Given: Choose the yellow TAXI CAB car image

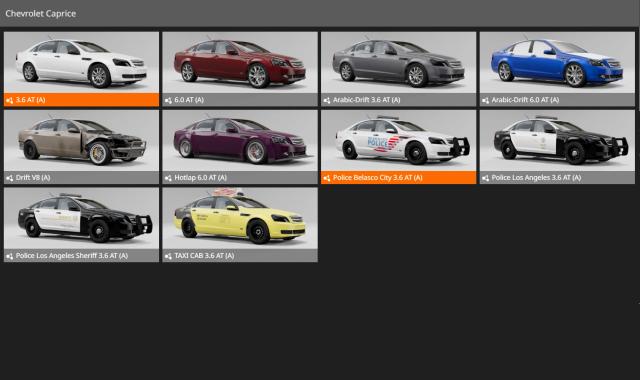Looking at the screenshot, I should [x=240, y=218].
